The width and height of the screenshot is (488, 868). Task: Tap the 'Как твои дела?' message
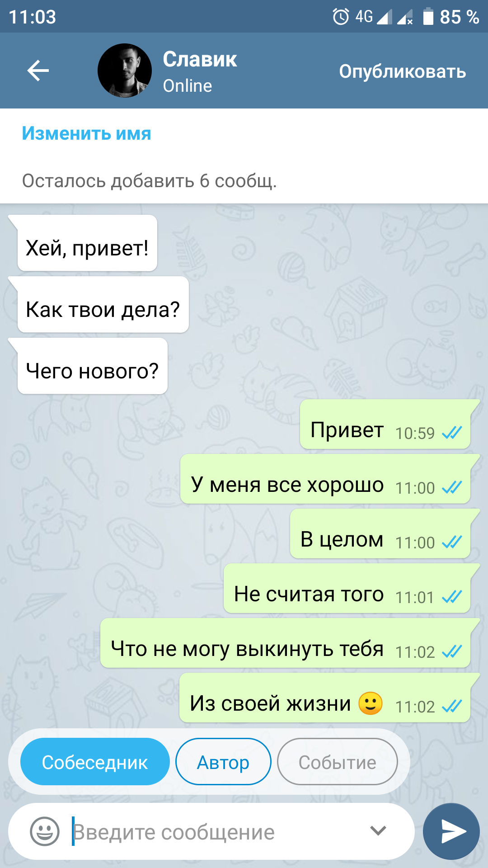[x=103, y=305]
